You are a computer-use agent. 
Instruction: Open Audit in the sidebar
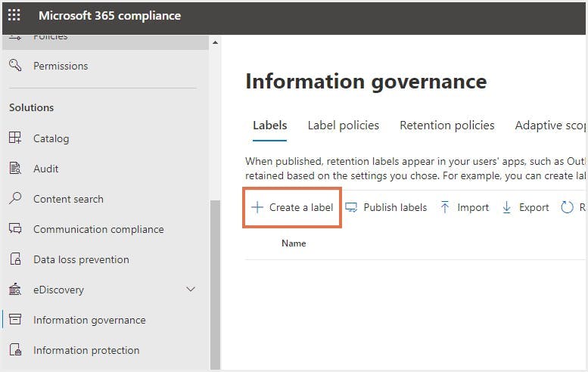pos(45,169)
